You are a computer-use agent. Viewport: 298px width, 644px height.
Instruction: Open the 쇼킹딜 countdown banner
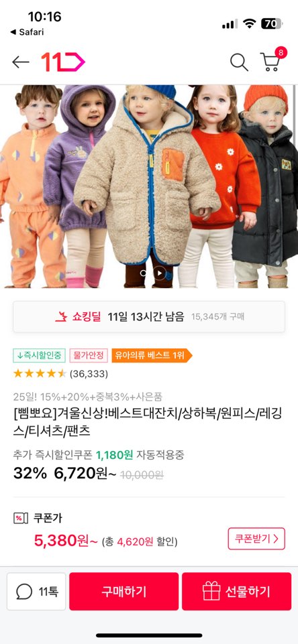(x=149, y=317)
